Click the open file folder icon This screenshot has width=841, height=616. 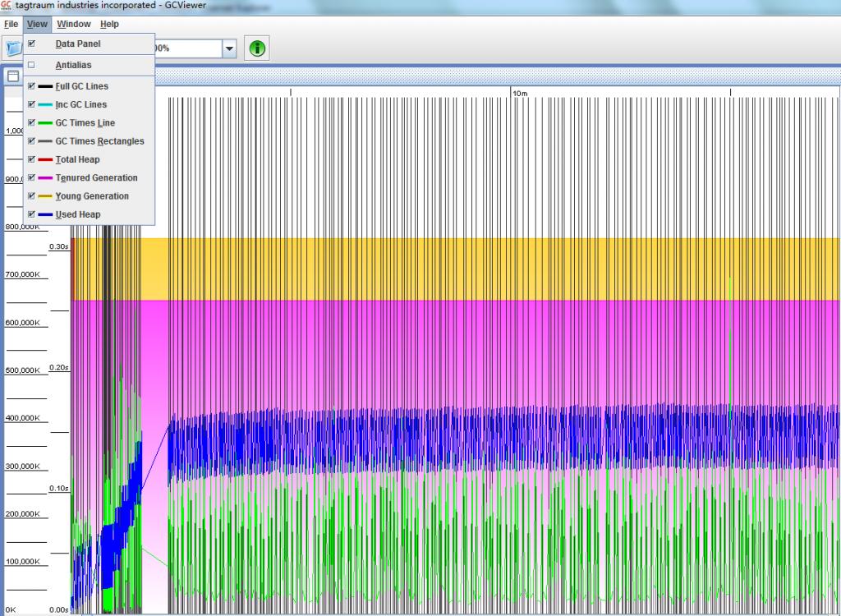pyautogui.click(x=11, y=48)
